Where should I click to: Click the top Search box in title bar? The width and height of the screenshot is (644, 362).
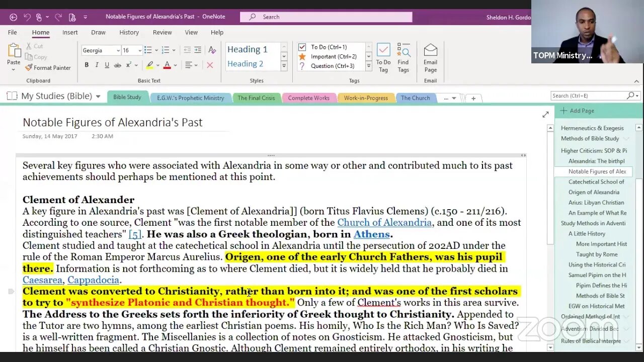pos(326,17)
